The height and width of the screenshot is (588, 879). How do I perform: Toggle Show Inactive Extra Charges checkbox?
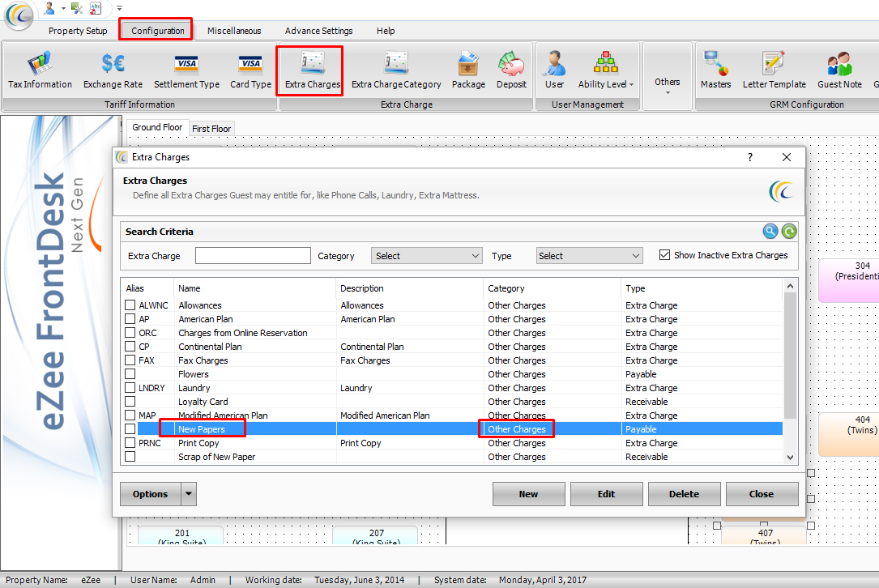[664, 255]
